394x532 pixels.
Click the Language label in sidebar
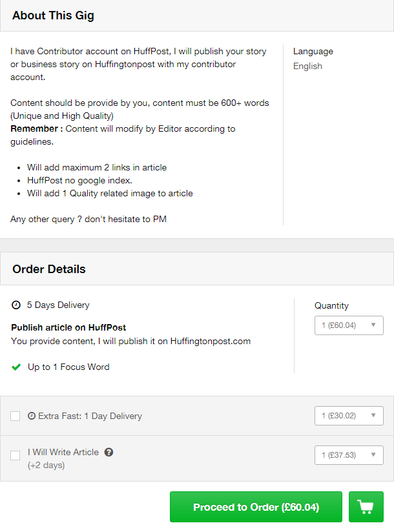tap(313, 51)
